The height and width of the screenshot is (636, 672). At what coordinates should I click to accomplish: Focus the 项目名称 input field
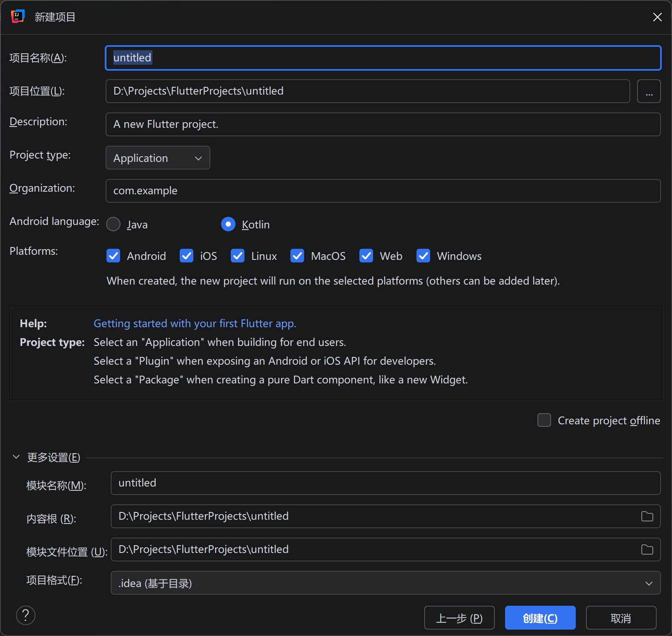(383, 58)
